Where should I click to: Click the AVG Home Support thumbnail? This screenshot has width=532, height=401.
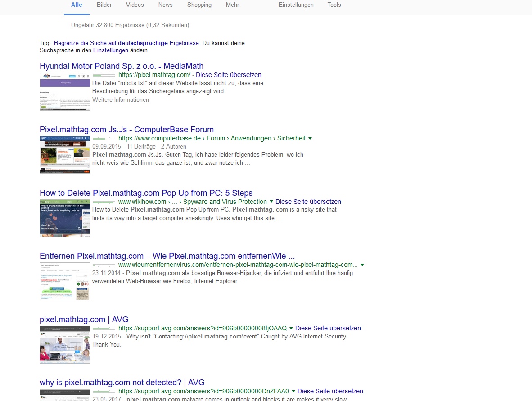(x=65, y=345)
